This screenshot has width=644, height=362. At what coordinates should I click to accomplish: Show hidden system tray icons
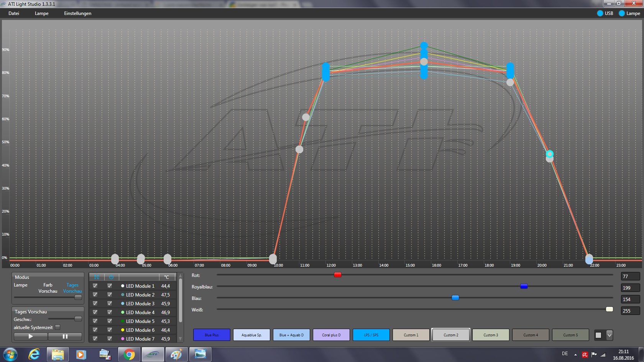(x=575, y=355)
